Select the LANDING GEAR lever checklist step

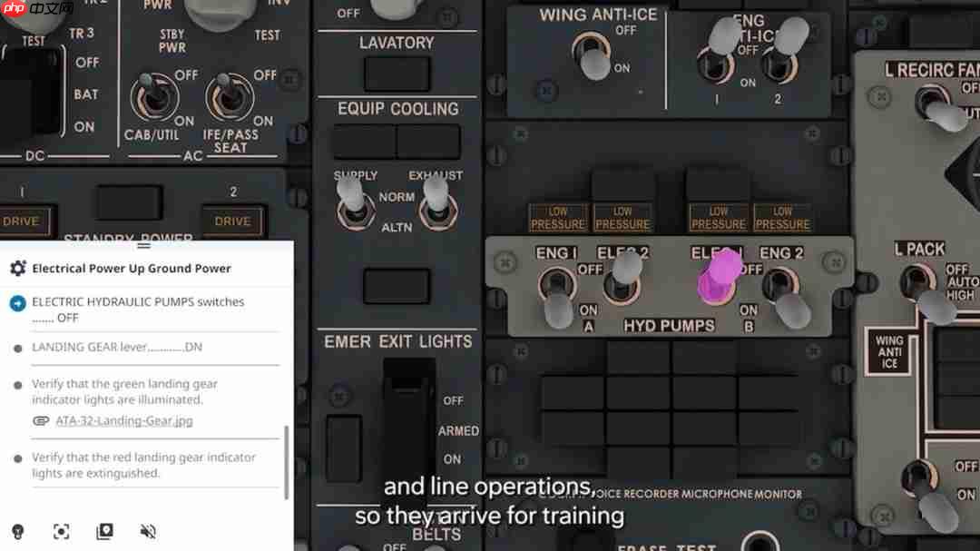click(117, 348)
